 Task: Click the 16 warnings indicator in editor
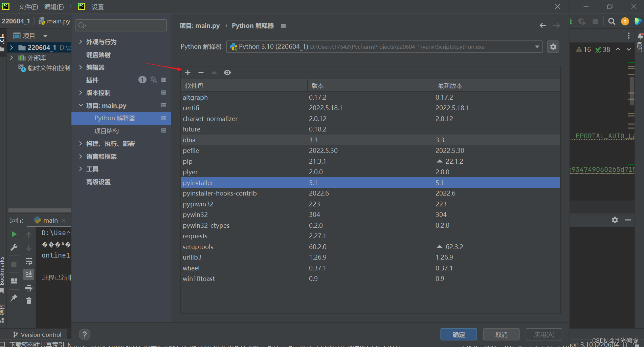click(583, 49)
